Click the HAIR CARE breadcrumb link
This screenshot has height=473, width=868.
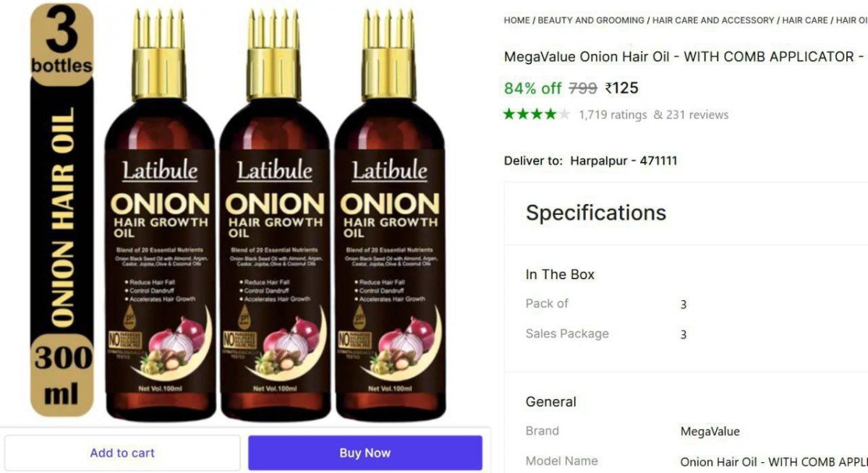pyautogui.click(x=805, y=20)
